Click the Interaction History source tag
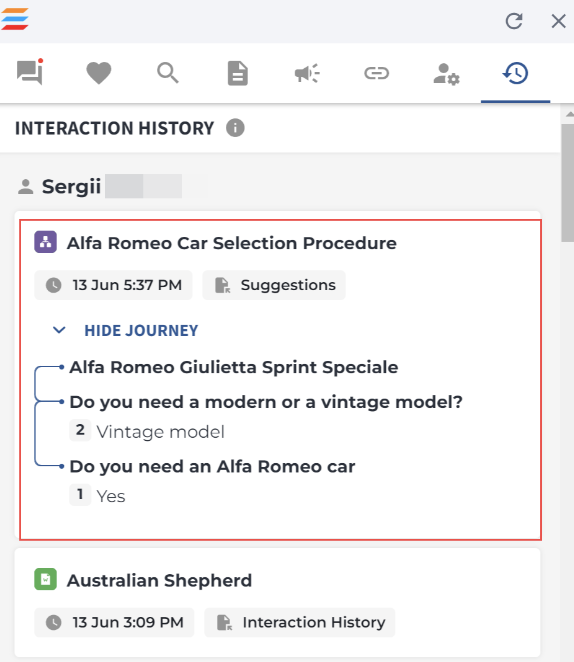This screenshot has height=662, width=574. pos(300,622)
